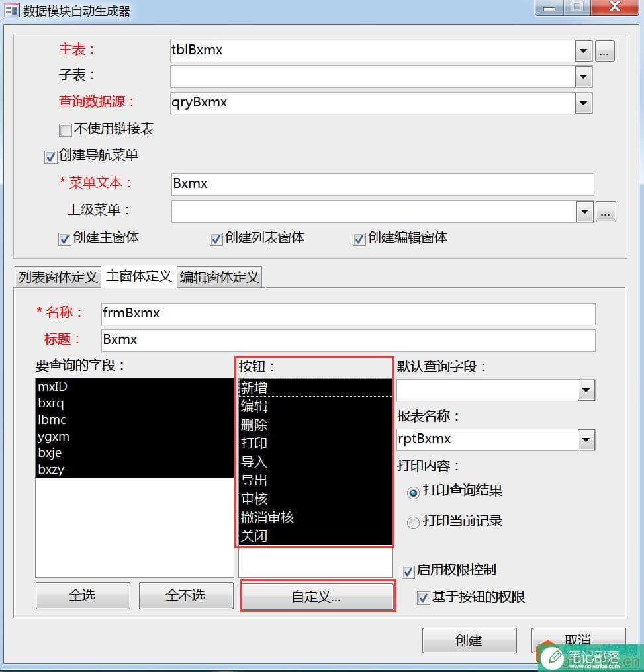
Task: Uncheck the 创建导航菜单 checkbox
Action: click(50, 157)
